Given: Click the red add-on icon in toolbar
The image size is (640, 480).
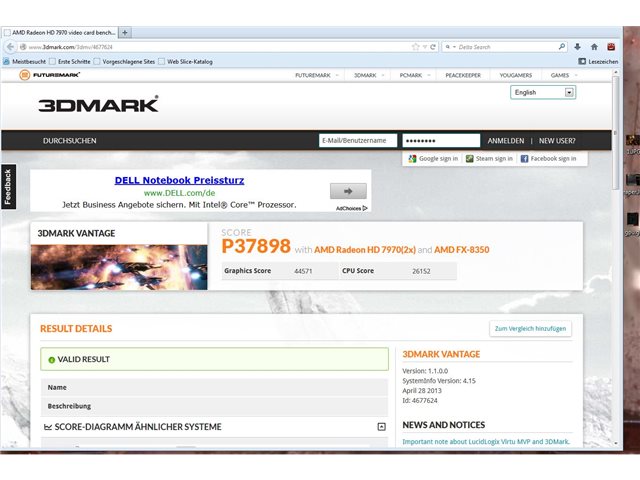Looking at the screenshot, I should tap(611, 47).
